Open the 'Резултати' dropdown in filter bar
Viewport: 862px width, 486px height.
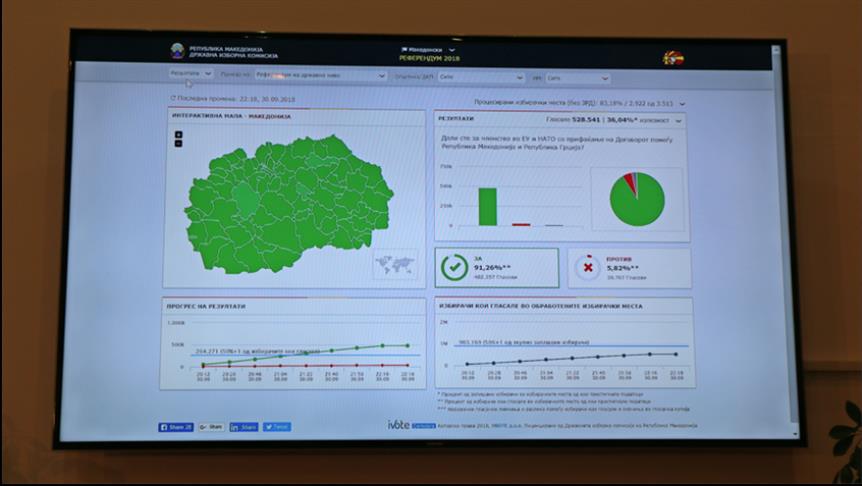(x=190, y=74)
